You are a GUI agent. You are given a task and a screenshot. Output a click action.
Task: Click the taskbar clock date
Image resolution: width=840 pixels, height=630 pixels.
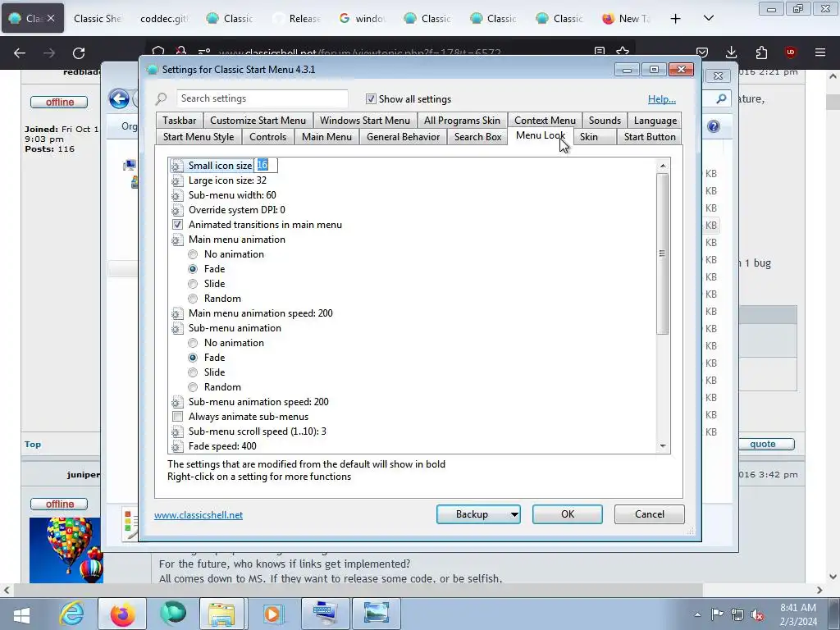coord(798,614)
